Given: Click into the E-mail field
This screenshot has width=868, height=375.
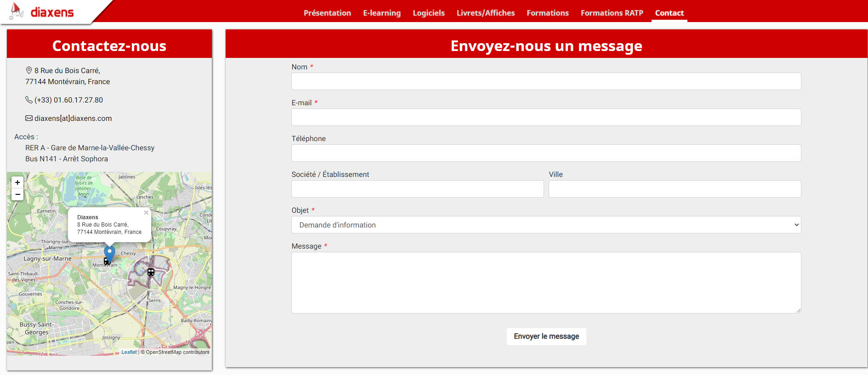Looking at the screenshot, I should [546, 117].
